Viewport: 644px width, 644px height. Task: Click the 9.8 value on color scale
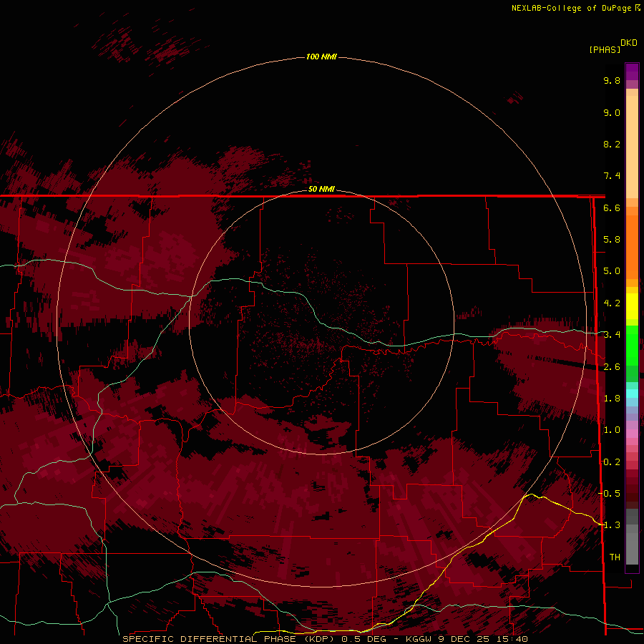612,80
